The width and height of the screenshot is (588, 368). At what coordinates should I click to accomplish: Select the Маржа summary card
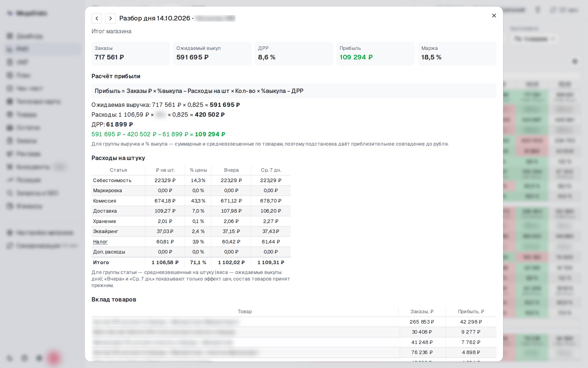pos(457,53)
